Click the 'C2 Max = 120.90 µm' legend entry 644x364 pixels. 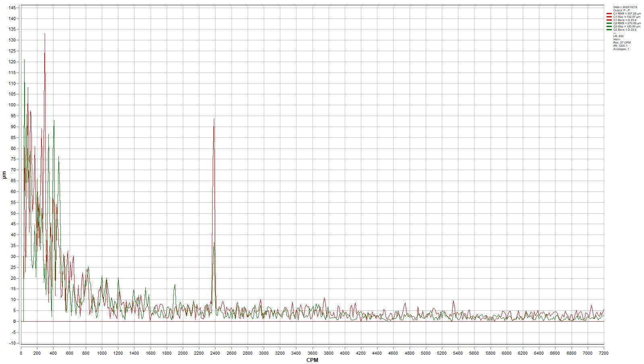coord(627,27)
